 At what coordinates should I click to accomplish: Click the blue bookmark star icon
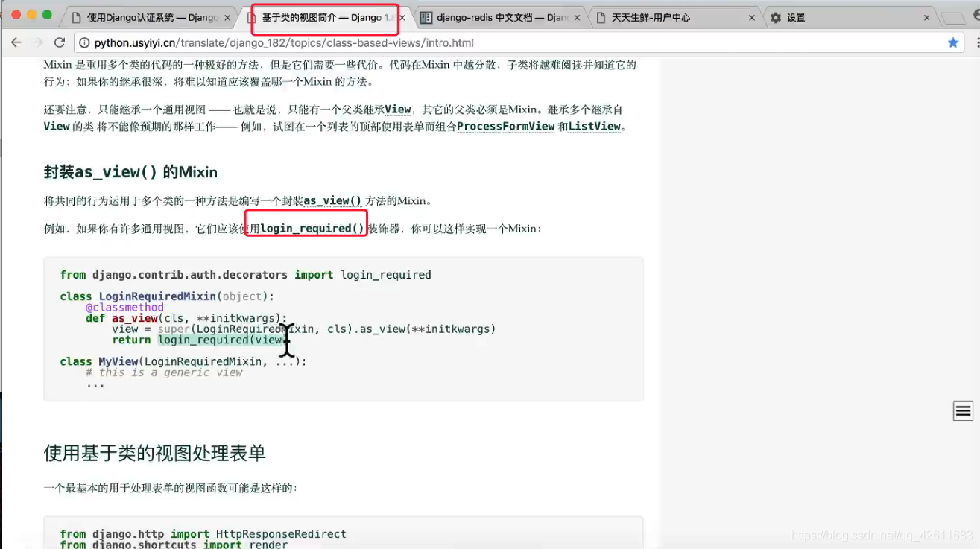click(x=953, y=43)
